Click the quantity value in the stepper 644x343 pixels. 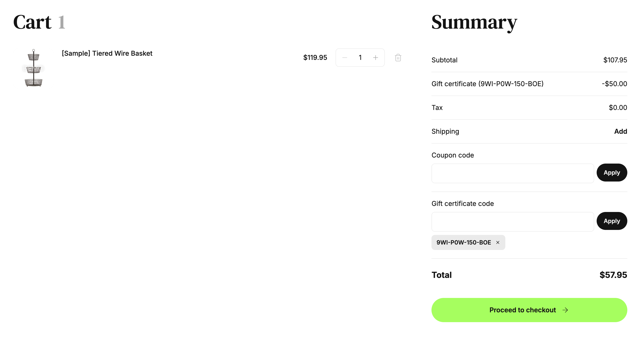(360, 58)
